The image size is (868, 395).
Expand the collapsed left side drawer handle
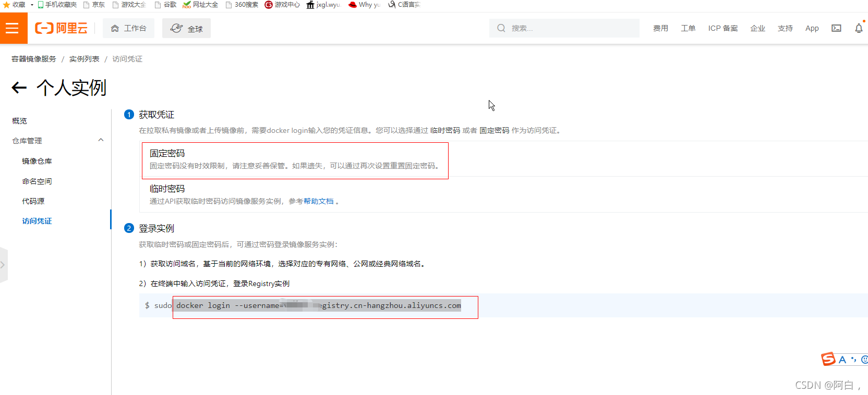[x=3, y=265]
